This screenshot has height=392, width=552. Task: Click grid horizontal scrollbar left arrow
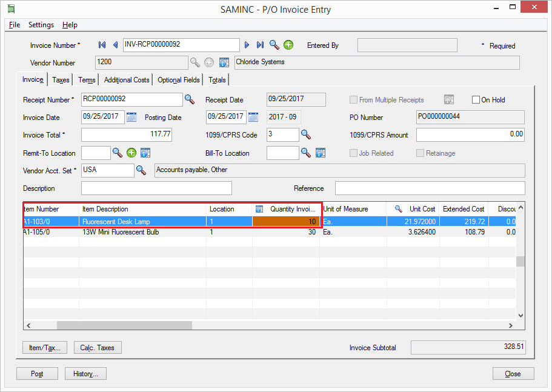click(28, 325)
